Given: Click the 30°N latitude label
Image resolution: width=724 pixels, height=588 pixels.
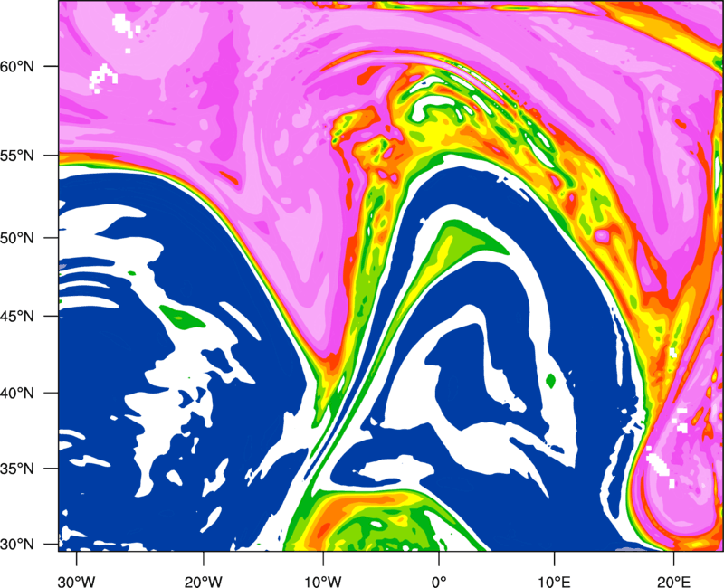Looking at the screenshot, I should [x=17, y=545].
